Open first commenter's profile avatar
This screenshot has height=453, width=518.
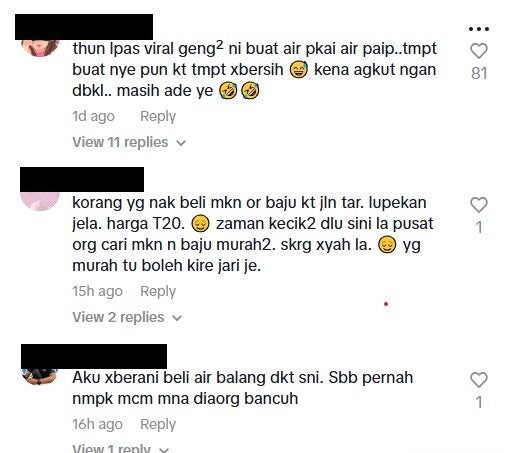pyautogui.click(x=40, y=48)
